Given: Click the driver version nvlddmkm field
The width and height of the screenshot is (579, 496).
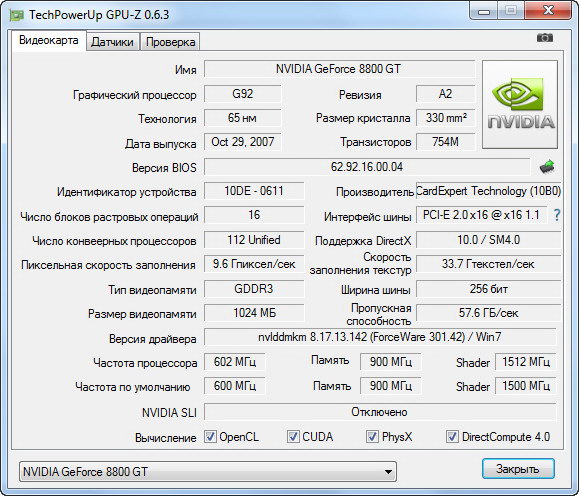Looking at the screenshot, I should pos(380,337).
